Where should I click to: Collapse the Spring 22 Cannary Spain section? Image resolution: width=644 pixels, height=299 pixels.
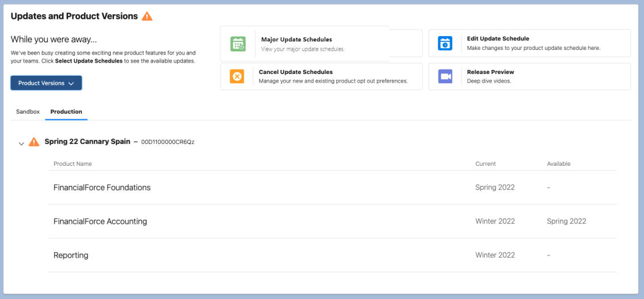(x=21, y=143)
